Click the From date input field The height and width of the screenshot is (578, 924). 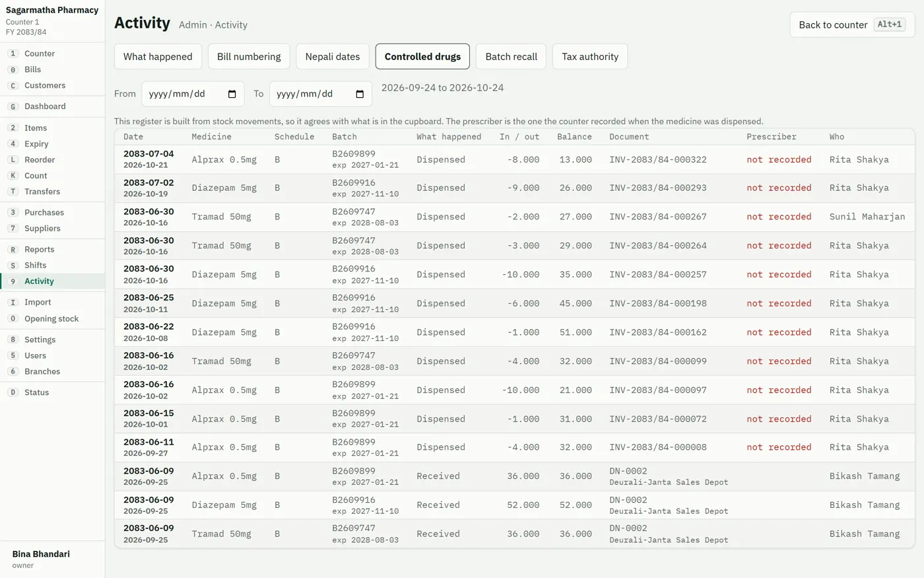coord(193,94)
